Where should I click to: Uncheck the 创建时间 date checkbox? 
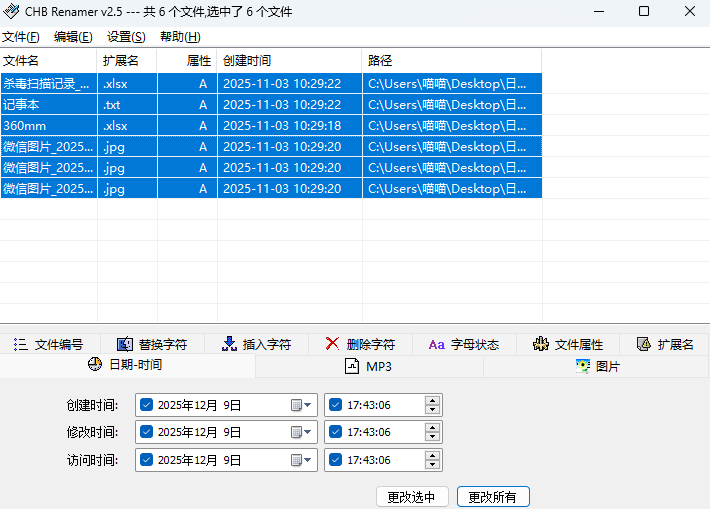pos(147,405)
